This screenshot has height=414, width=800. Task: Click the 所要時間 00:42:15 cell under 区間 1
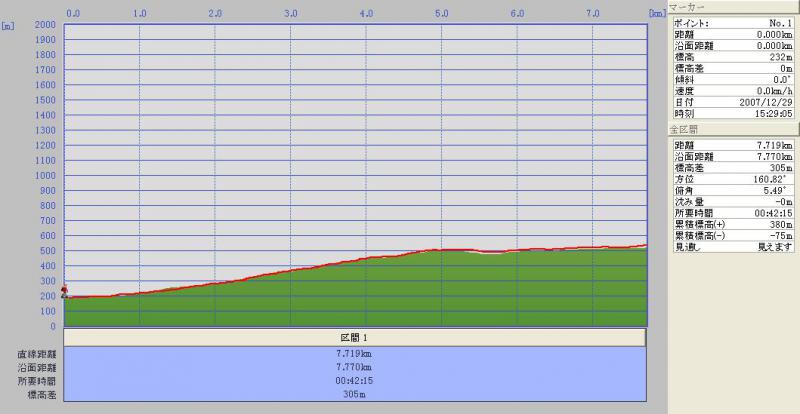point(355,380)
